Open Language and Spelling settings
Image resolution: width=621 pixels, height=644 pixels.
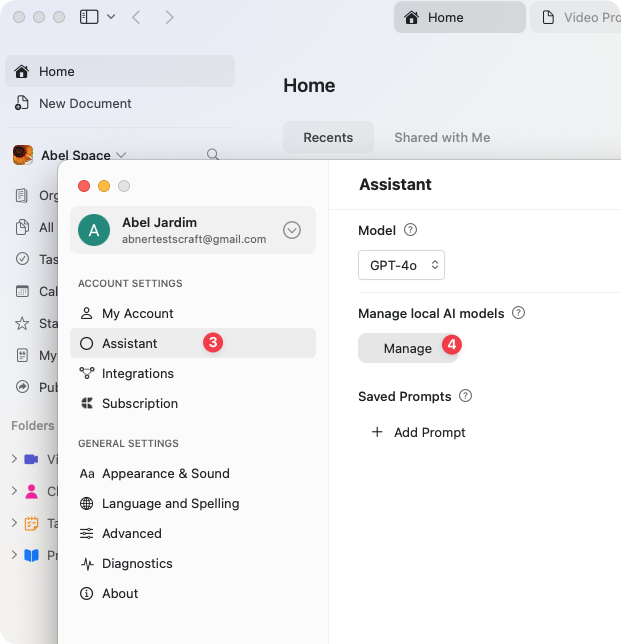(x=193, y=503)
